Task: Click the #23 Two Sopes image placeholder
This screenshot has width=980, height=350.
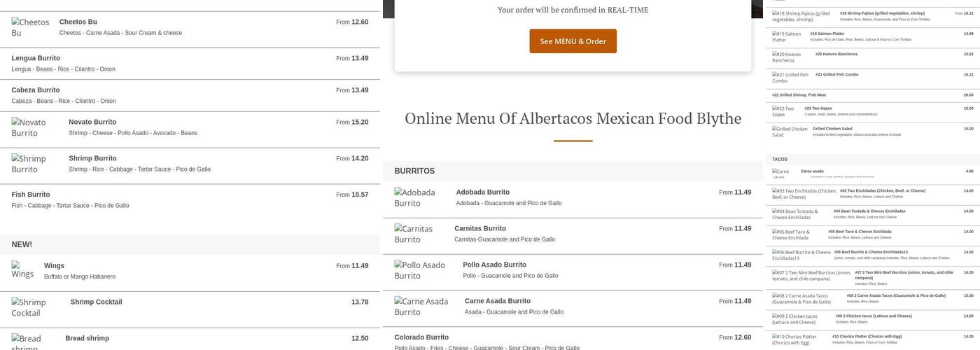Action: click(785, 111)
